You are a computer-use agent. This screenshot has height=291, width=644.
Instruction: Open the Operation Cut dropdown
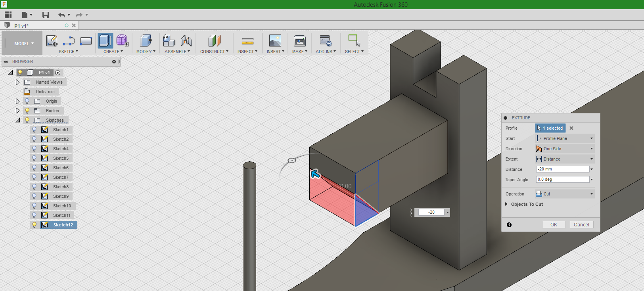(565, 194)
